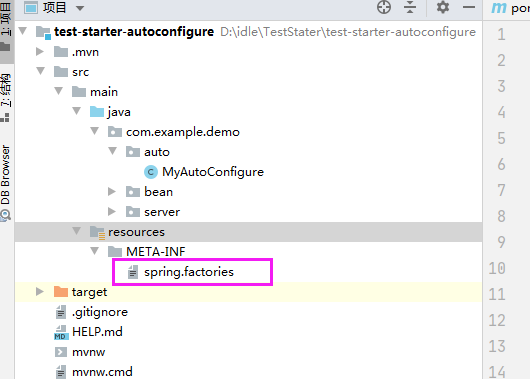Collapse the META-INF folder arrow
Viewport: 530px width, 379px height.
coord(95,251)
